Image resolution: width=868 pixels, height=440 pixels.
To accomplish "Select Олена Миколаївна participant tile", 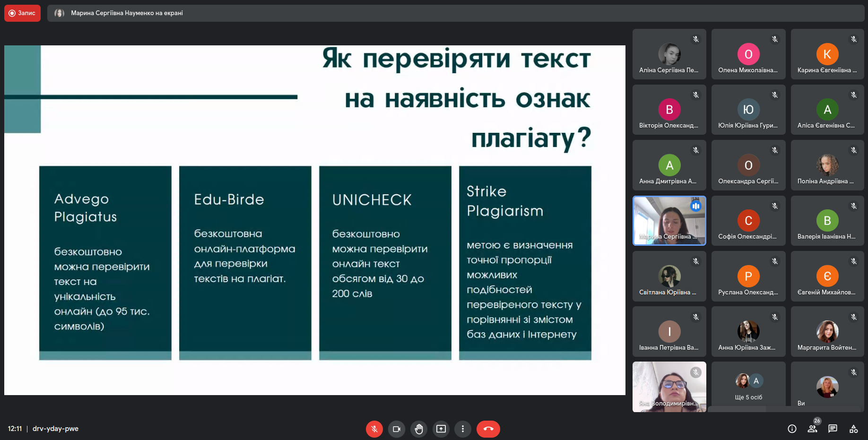I will click(748, 54).
